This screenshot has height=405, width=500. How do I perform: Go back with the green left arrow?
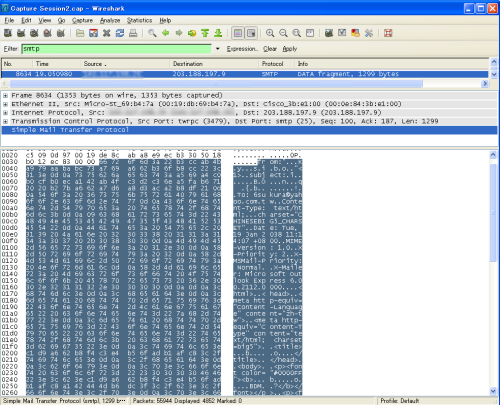[166, 33]
